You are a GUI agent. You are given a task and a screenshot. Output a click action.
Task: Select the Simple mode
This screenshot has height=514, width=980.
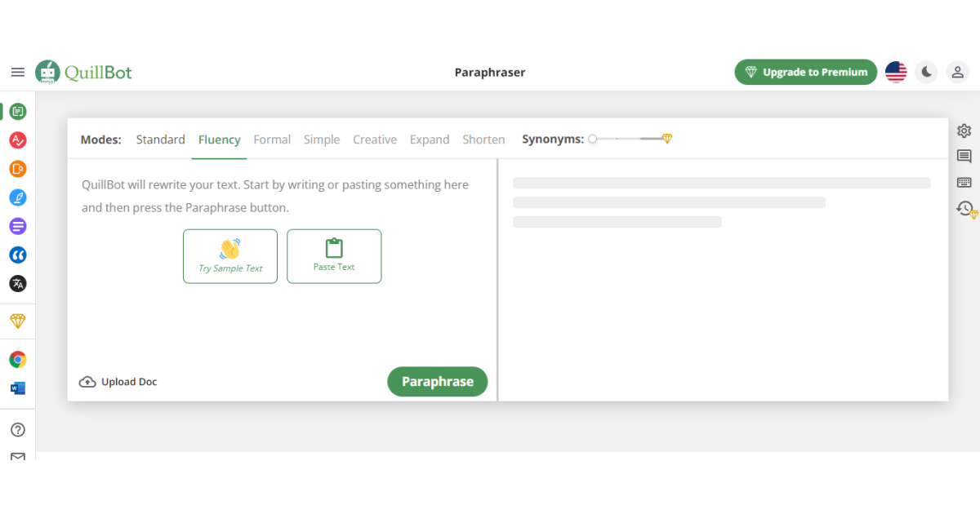pos(322,140)
